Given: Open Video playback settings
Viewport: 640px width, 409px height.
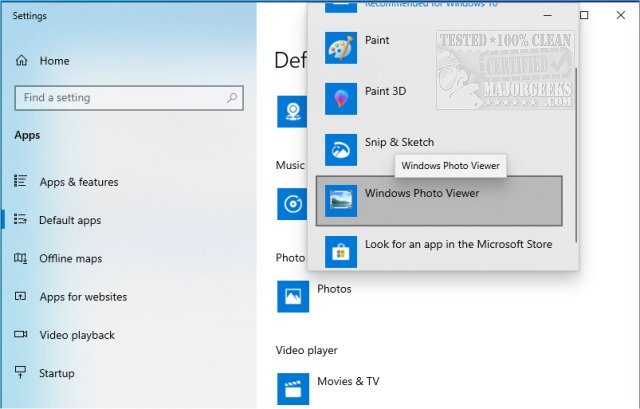Looking at the screenshot, I should pyautogui.click(x=77, y=335).
